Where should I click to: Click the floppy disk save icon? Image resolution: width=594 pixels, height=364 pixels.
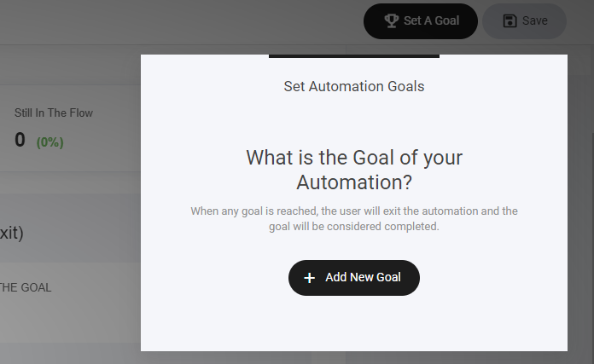coord(510,21)
